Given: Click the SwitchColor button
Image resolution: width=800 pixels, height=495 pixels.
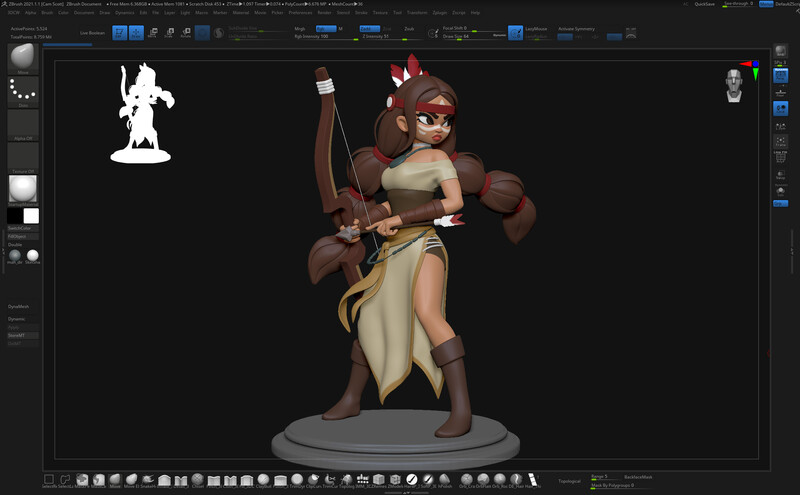Looking at the screenshot, I should pos(22,228).
